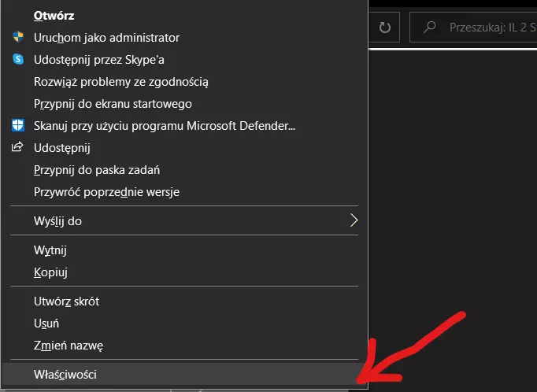The height and width of the screenshot is (392, 537).
Task: Choose Uruchom jako administrator
Action: click(x=106, y=37)
